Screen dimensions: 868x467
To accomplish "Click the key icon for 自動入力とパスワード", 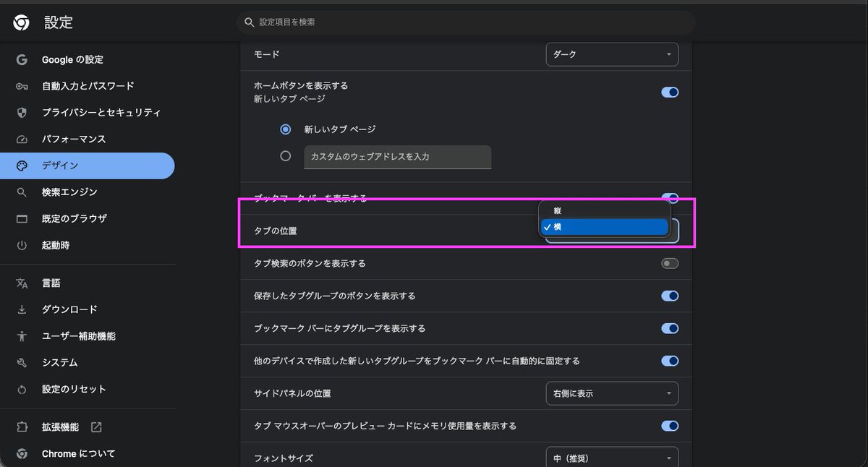I will point(22,86).
